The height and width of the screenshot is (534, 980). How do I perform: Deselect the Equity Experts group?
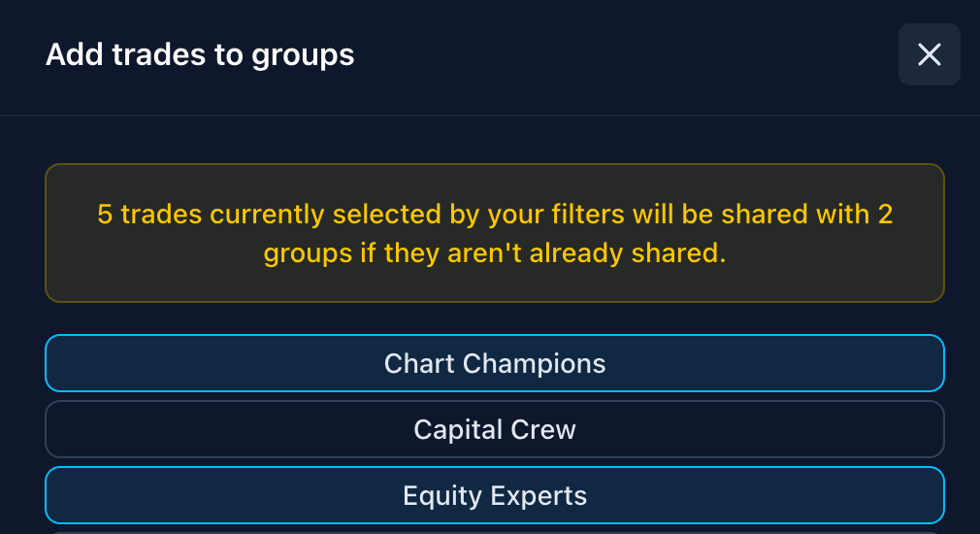(495, 495)
